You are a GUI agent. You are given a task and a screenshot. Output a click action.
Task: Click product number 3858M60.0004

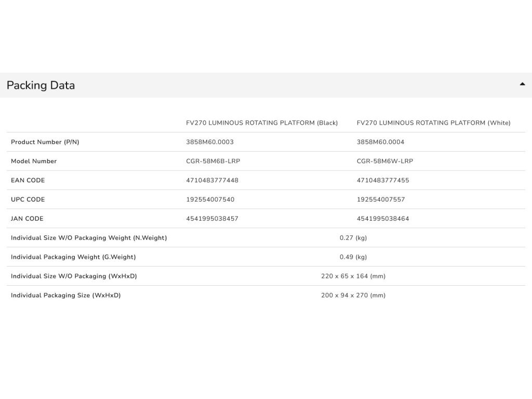click(x=380, y=142)
